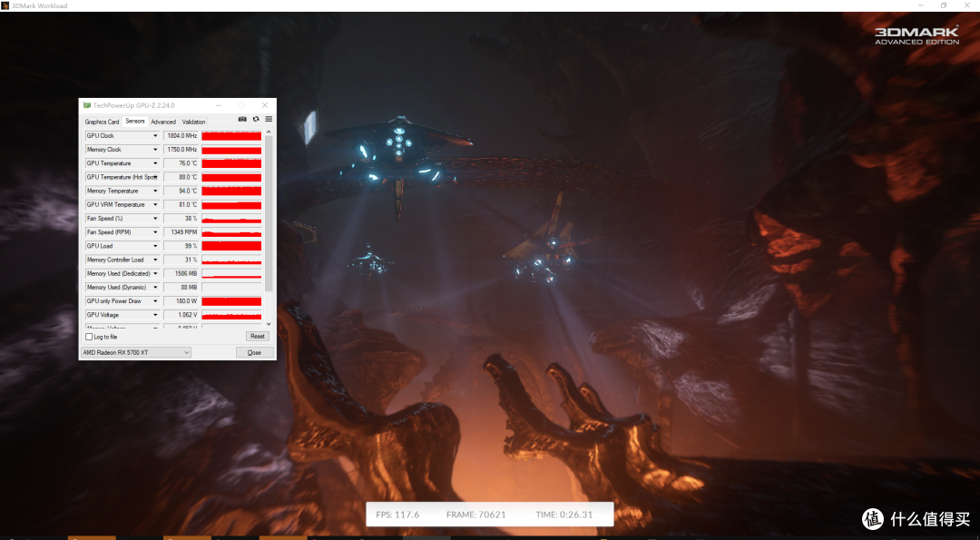Image resolution: width=980 pixels, height=540 pixels.
Task: Click the 88.0 °C Hot Spot value
Action: pos(181,177)
